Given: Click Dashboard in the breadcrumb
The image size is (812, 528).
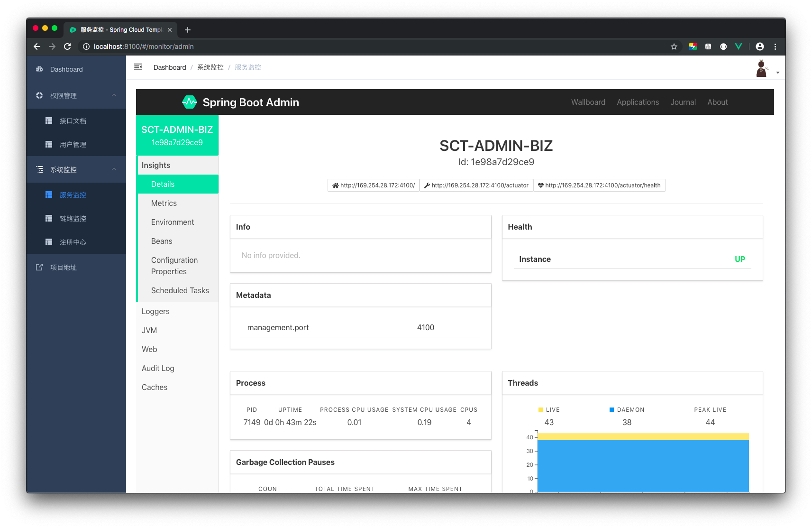Looking at the screenshot, I should tap(170, 67).
